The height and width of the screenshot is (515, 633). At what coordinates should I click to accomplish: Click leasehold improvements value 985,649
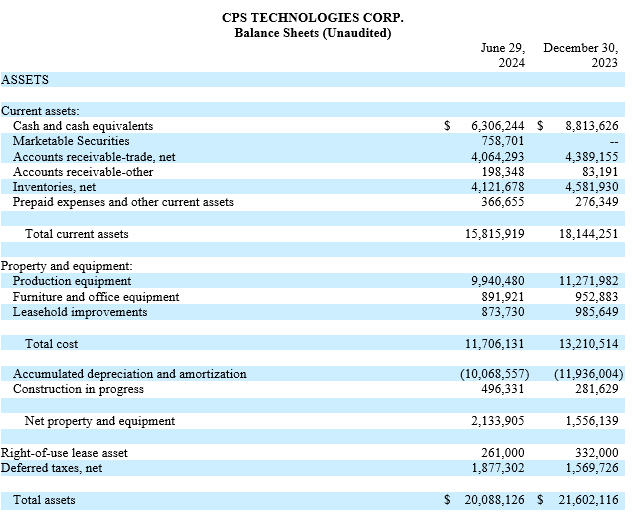tap(597, 312)
